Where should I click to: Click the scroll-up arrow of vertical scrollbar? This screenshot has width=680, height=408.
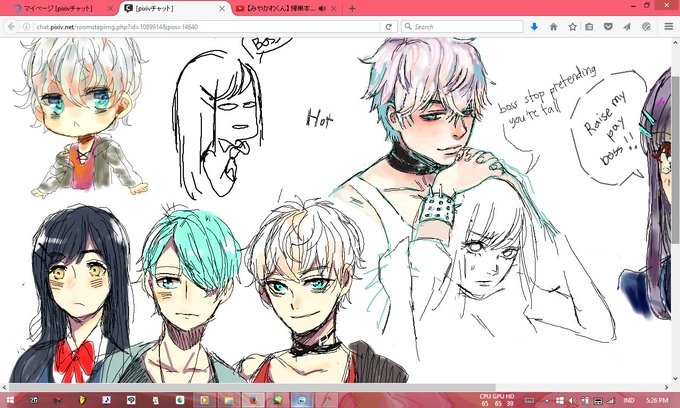(676, 43)
